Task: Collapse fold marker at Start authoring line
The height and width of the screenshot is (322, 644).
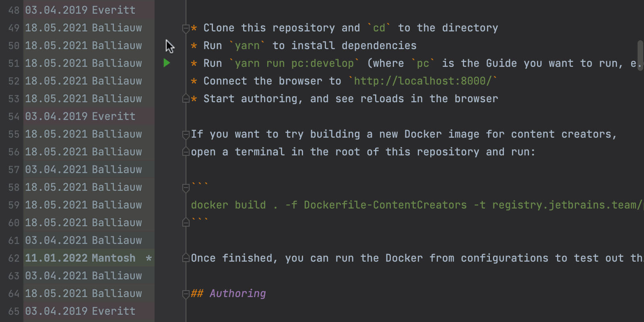Action: point(186,99)
